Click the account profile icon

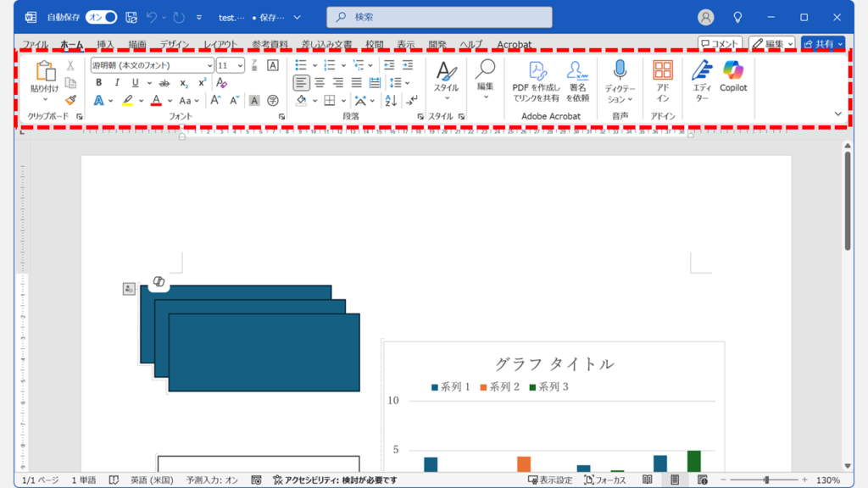coord(705,18)
